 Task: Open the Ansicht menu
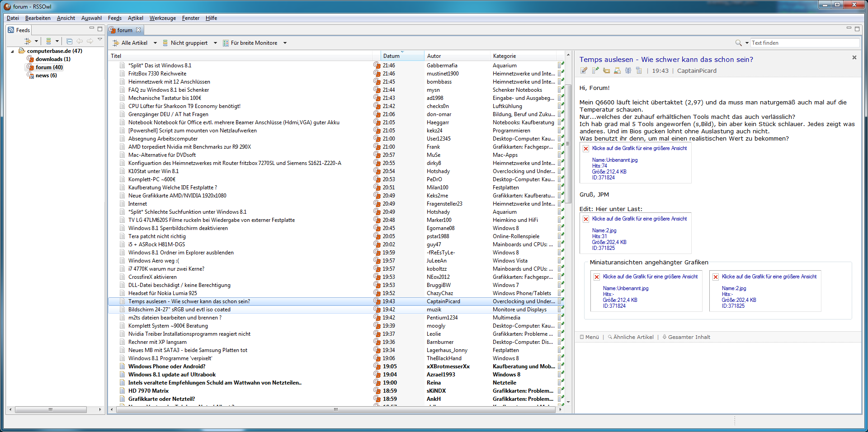[66, 18]
